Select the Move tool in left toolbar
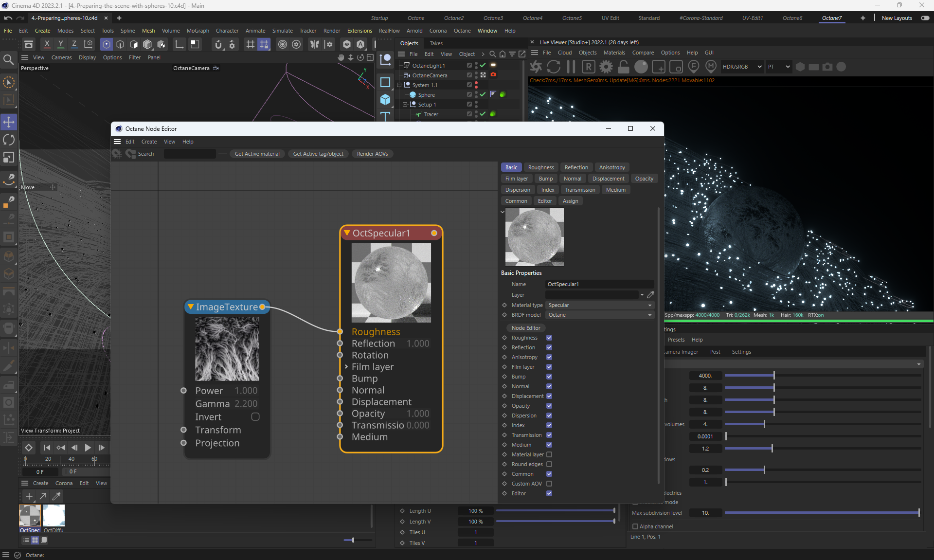934x560 pixels. (9, 122)
